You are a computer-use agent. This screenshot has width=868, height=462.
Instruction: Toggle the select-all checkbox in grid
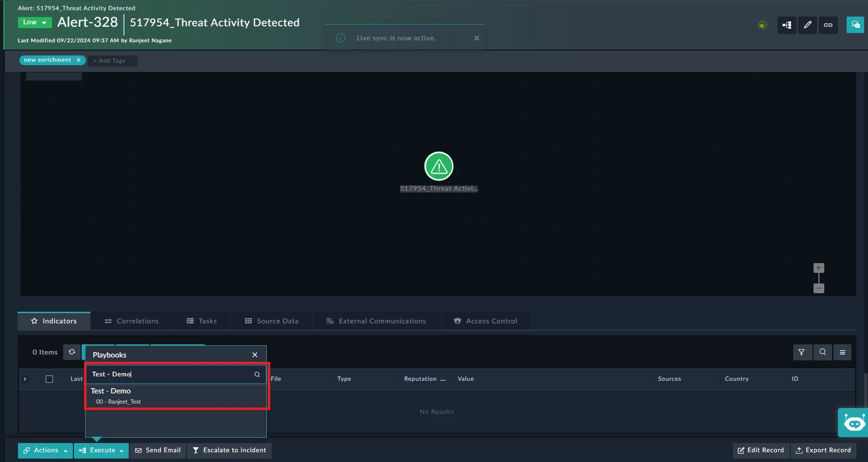point(49,379)
